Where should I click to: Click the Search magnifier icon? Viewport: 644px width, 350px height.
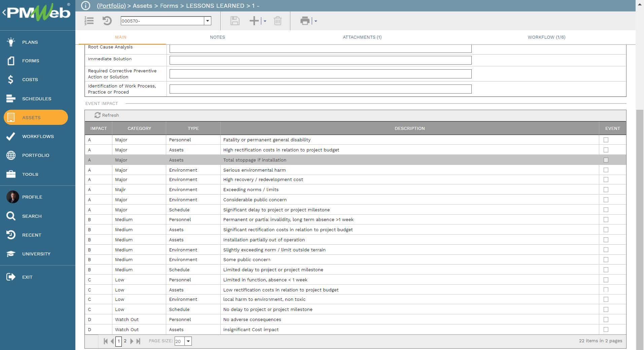pyautogui.click(x=11, y=216)
